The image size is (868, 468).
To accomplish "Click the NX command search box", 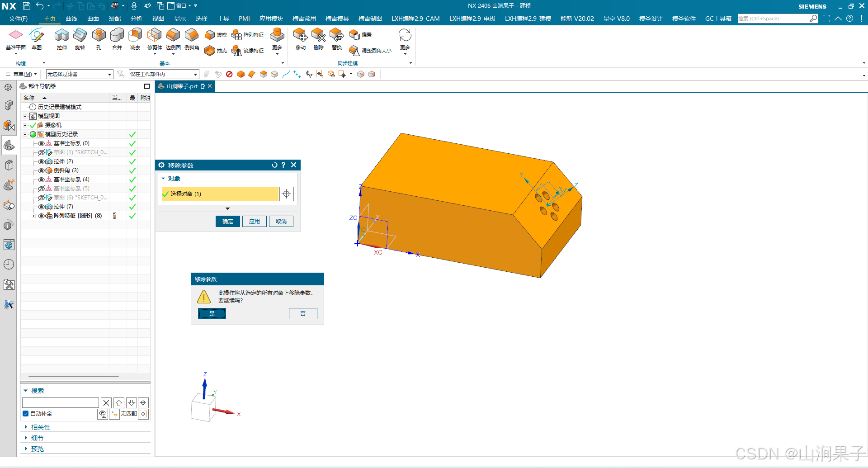I will (x=778, y=19).
